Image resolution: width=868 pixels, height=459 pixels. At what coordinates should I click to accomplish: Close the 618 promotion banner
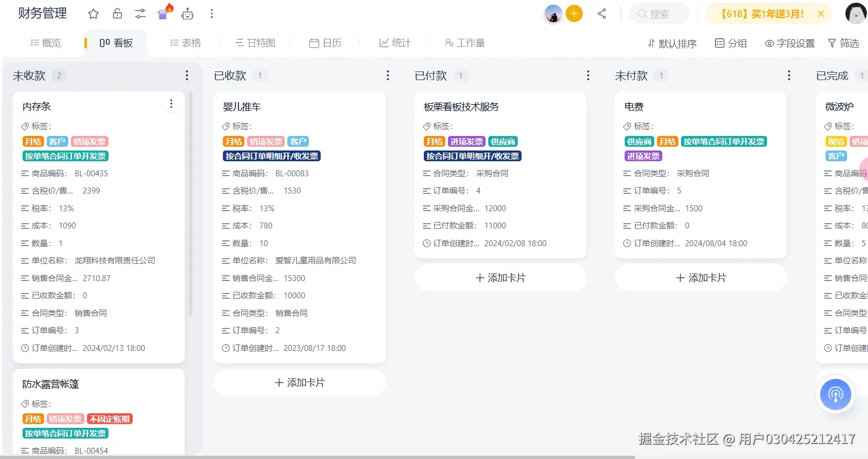pyautogui.click(x=821, y=14)
